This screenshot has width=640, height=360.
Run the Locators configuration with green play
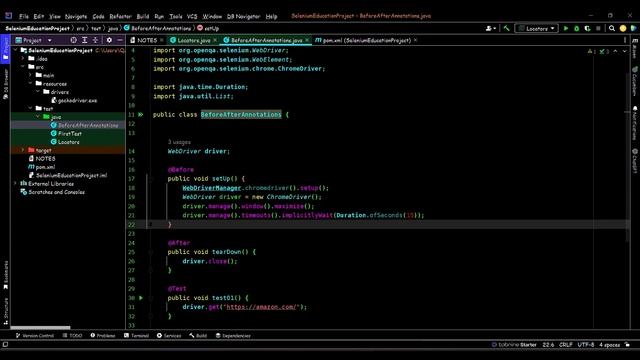tap(566, 28)
